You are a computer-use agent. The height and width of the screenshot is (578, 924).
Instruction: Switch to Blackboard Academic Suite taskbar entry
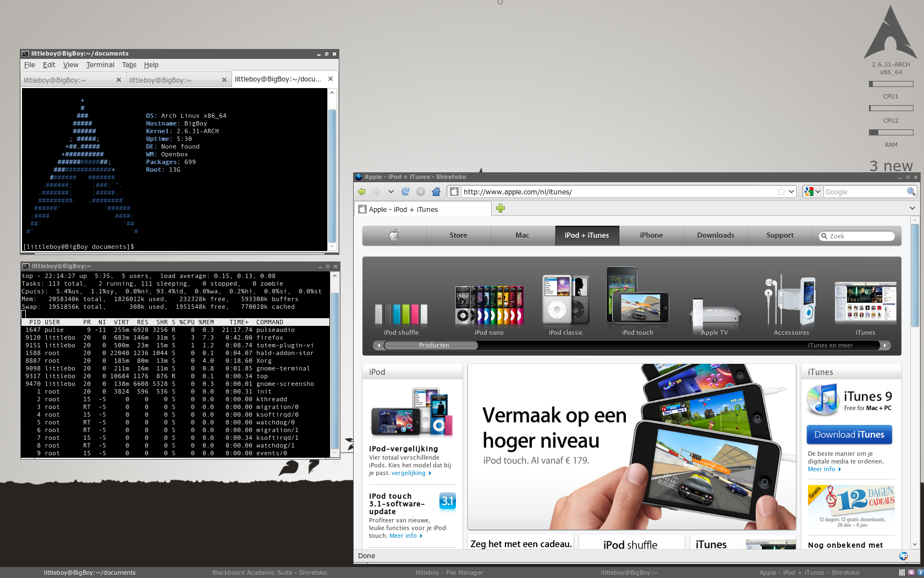(269, 572)
